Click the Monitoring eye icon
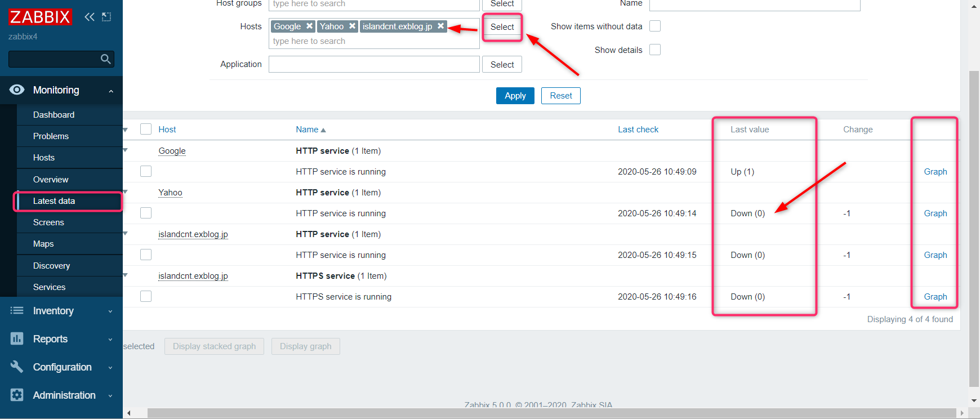This screenshot has width=980, height=419. (x=17, y=90)
